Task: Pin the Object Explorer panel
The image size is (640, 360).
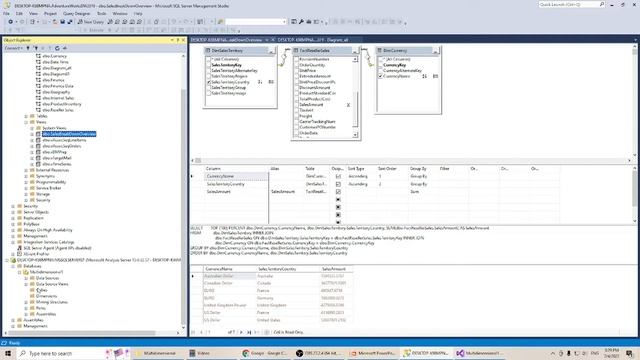Action: [178, 40]
